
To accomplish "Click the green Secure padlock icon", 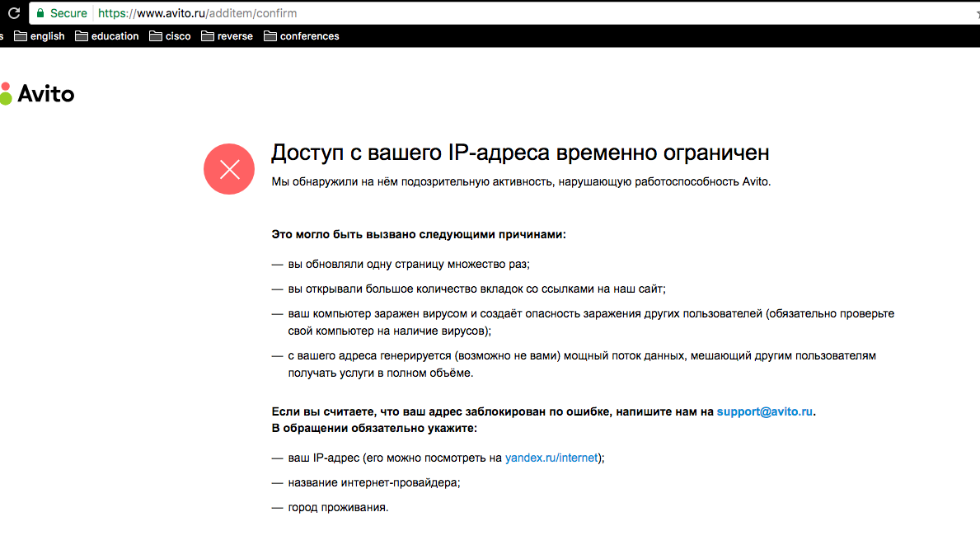I will (40, 13).
